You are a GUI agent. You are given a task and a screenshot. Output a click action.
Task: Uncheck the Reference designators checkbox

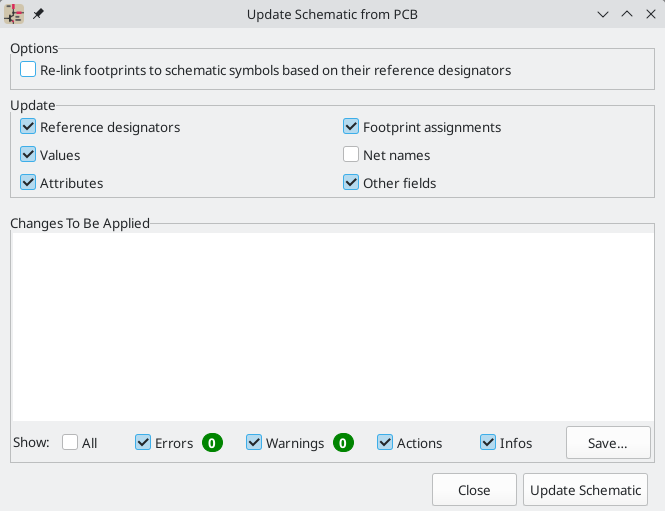28,127
